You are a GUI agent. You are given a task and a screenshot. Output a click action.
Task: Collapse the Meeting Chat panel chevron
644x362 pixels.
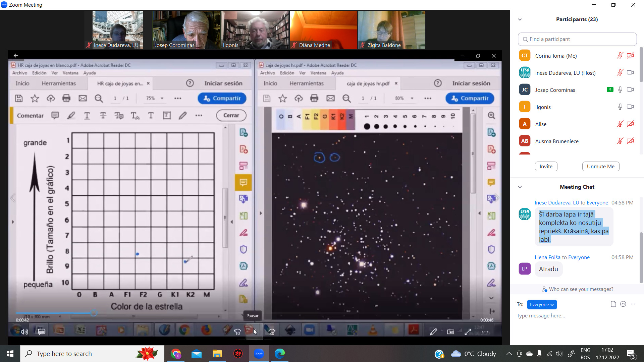click(520, 187)
